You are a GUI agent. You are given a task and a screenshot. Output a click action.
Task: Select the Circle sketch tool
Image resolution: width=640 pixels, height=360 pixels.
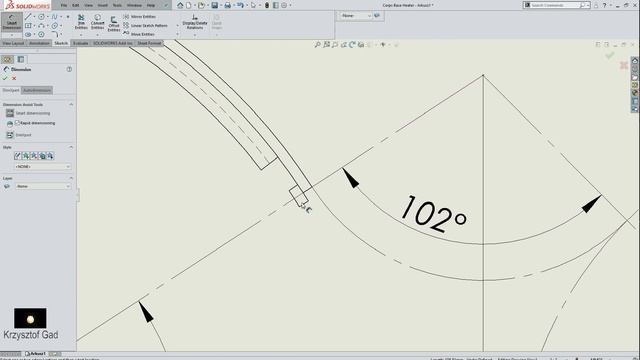coord(41,17)
